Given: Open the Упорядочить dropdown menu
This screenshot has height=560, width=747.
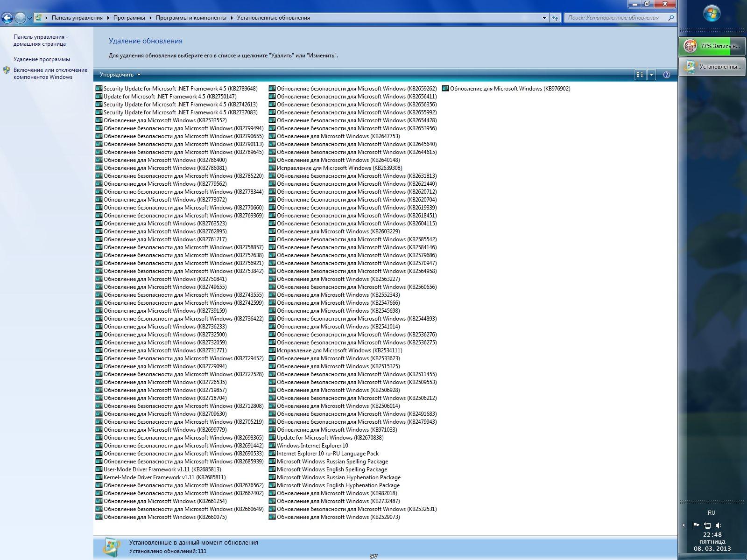Looking at the screenshot, I should [120, 75].
